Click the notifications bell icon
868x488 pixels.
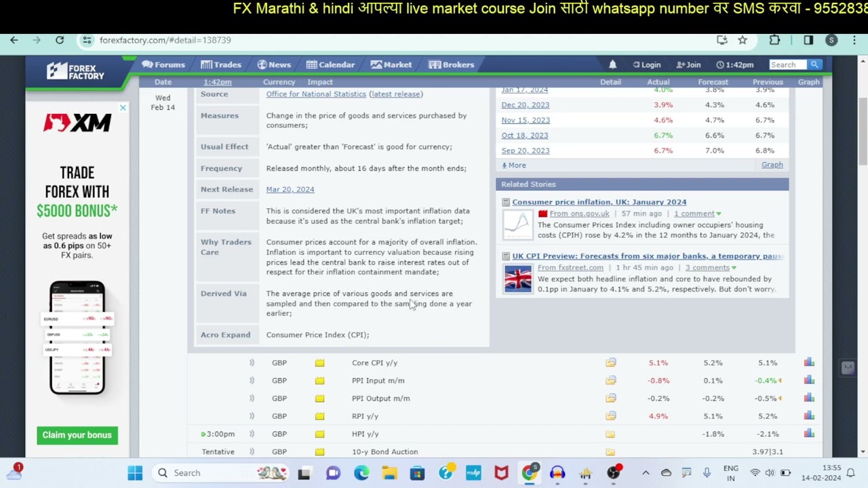tap(612, 64)
